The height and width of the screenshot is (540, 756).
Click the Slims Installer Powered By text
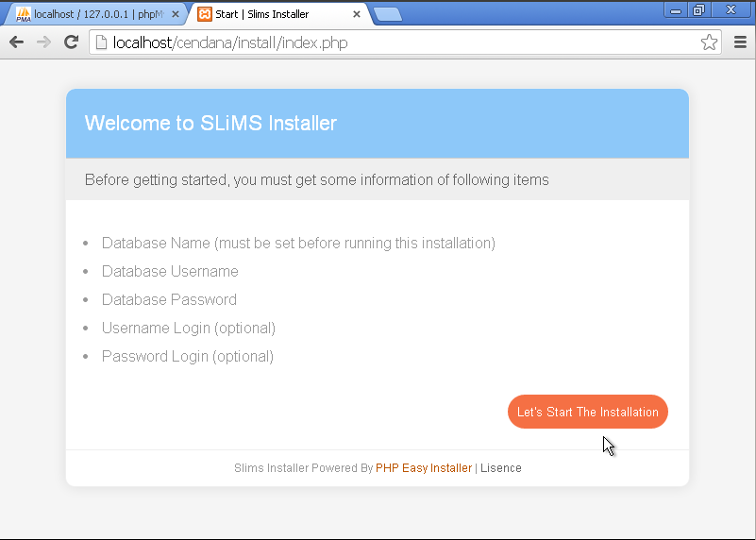click(x=304, y=468)
